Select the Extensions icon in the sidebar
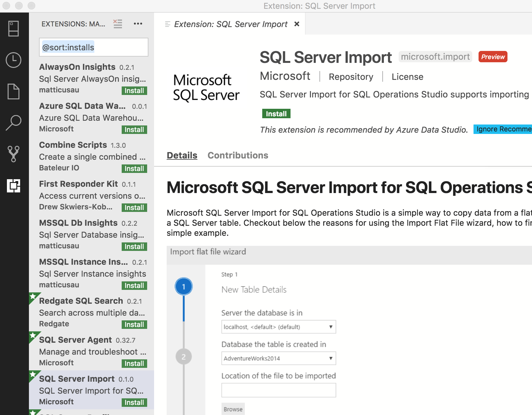The image size is (532, 415). (13, 186)
